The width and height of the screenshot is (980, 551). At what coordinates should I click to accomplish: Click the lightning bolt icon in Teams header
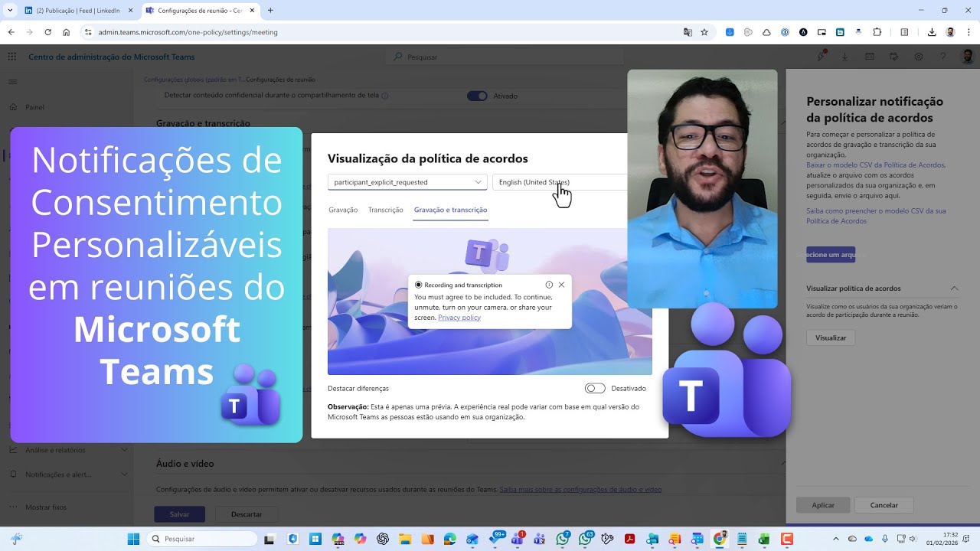[x=821, y=57]
